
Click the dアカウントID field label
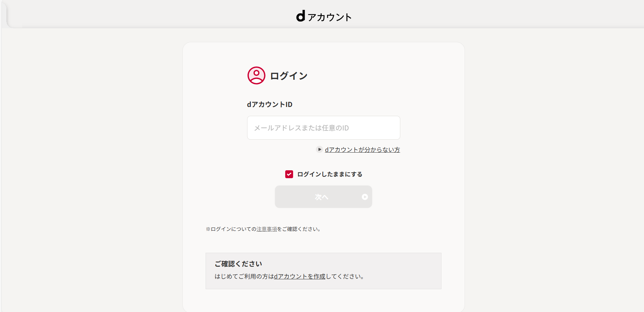click(x=270, y=105)
